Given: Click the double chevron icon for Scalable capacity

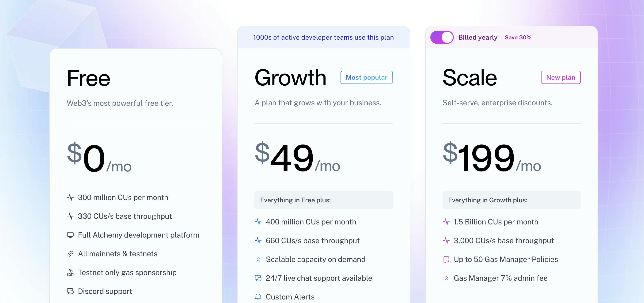Looking at the screenshot, I should point(258,260).
